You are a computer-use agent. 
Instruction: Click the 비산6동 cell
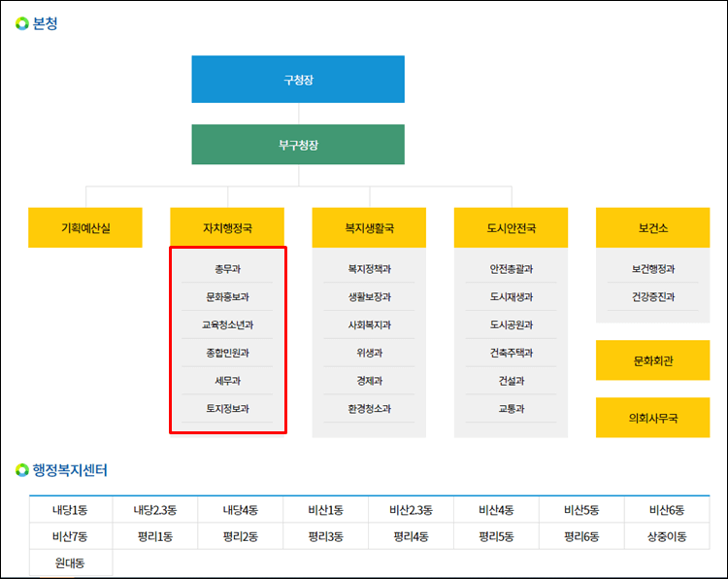[x=667, y=510]
